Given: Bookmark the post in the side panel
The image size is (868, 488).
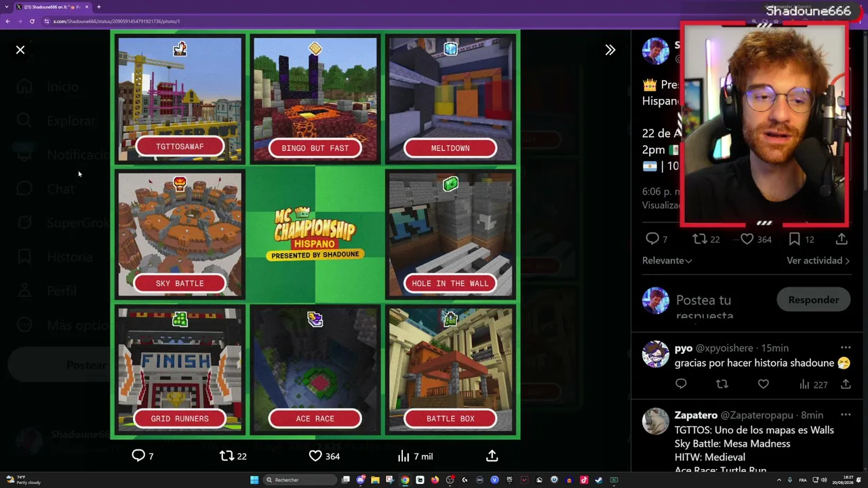Looking at the screenshot, I should tap(801, 239).
